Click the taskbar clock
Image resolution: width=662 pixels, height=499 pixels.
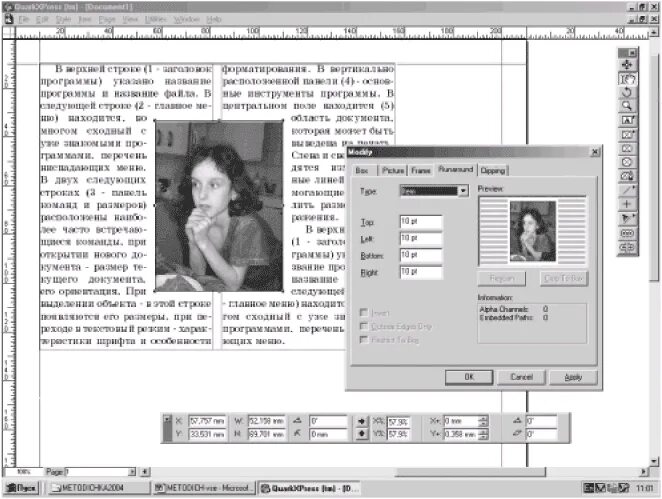[644, 488]
